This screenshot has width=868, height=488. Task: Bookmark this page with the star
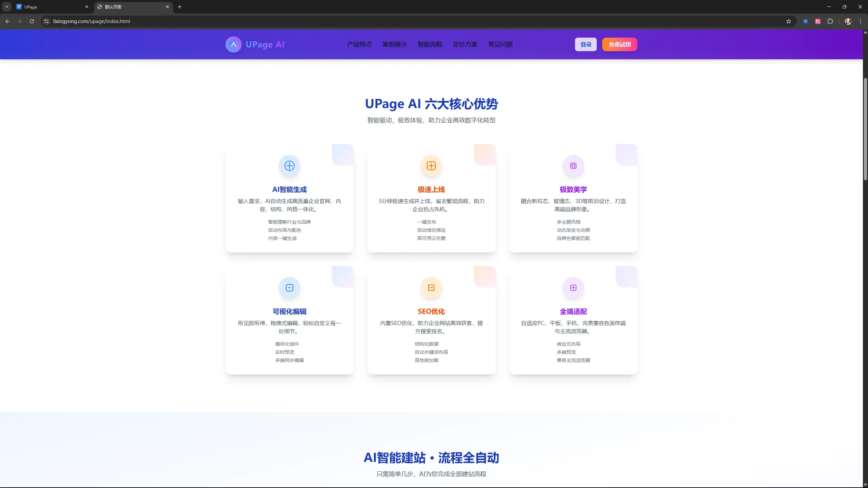click(789, 21)
